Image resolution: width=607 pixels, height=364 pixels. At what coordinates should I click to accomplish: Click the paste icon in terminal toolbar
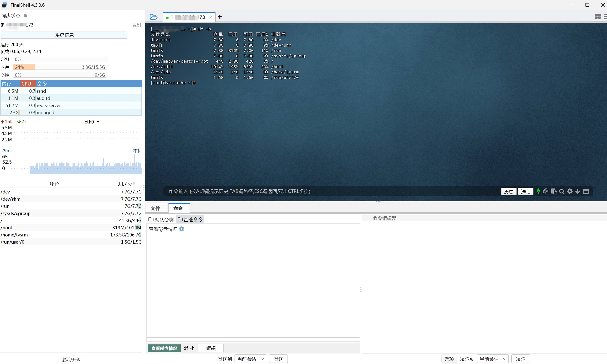click(554, 191)
